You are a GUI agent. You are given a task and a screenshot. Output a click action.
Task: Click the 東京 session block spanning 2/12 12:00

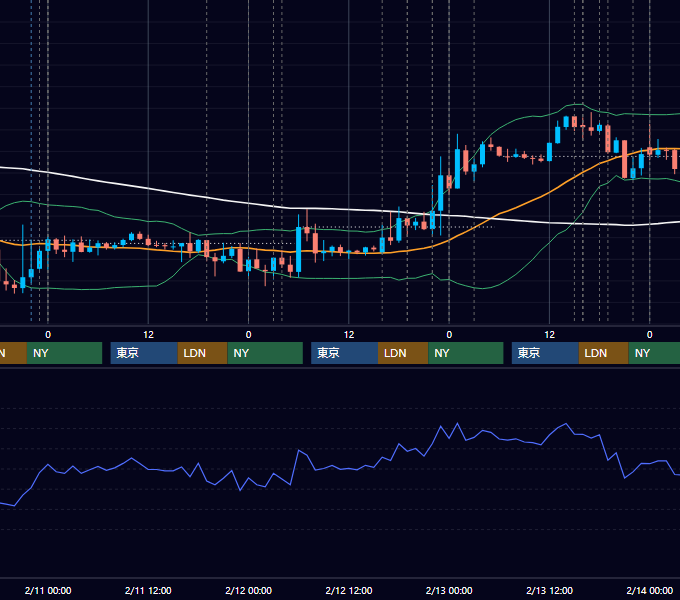[x=344, y=353]
